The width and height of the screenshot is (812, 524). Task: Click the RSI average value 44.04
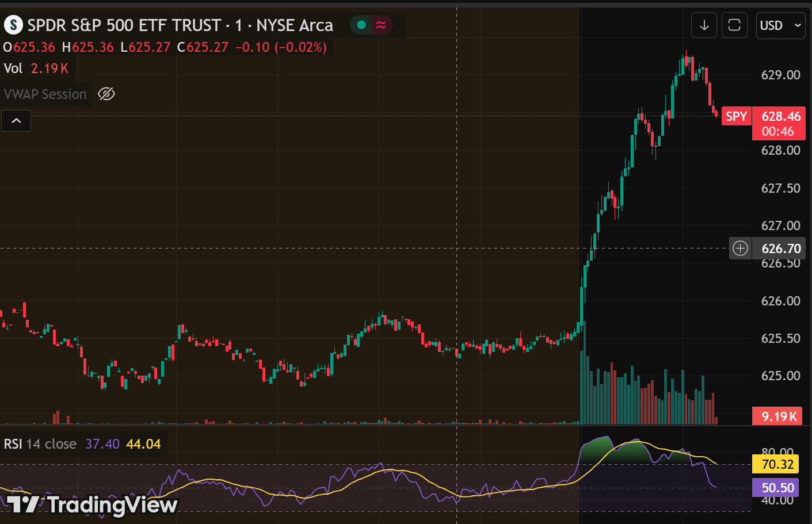[143, 444]
